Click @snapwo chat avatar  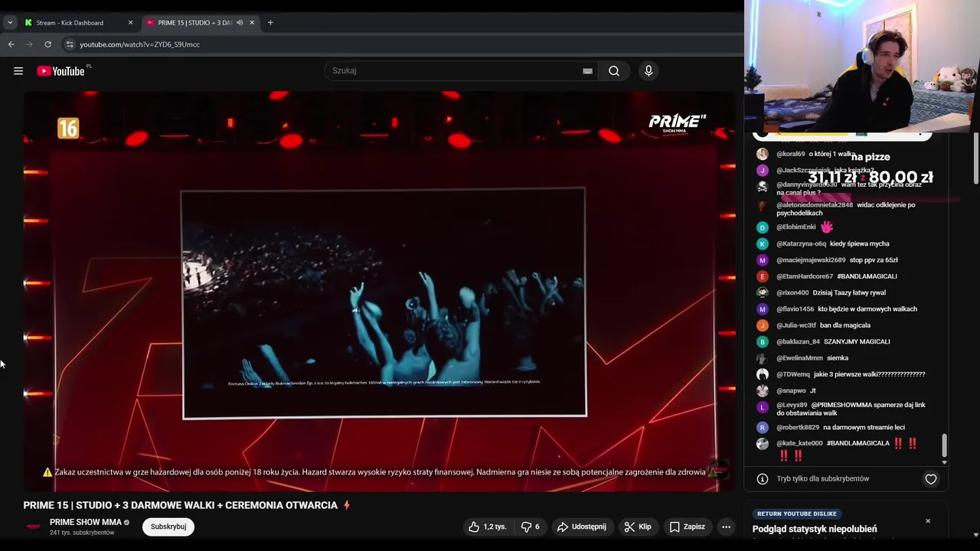[763, 391]
